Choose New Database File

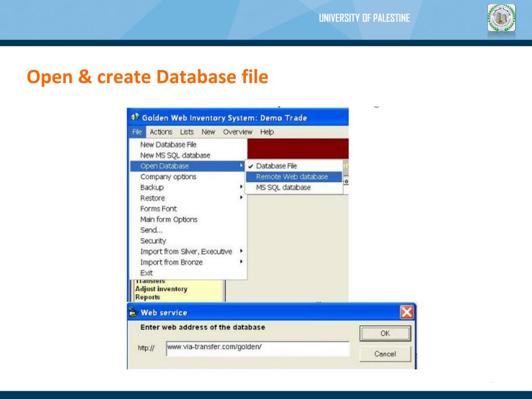(x=188, y=144)
